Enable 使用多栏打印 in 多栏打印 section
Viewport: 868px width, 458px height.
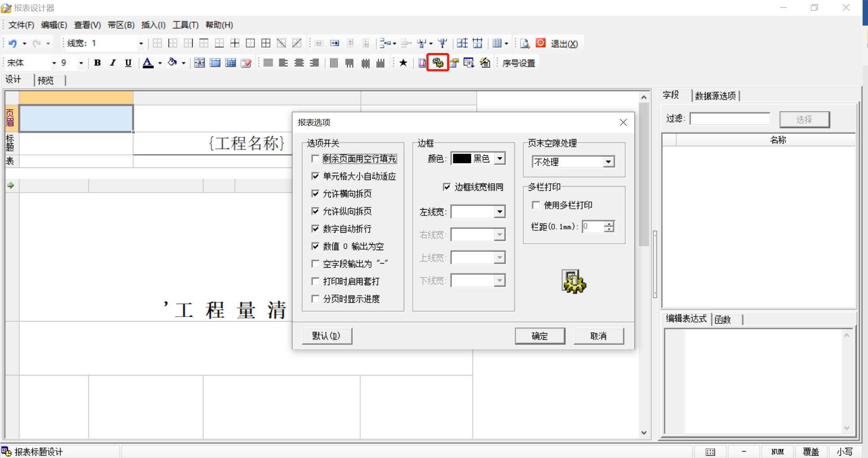point(536,205)
